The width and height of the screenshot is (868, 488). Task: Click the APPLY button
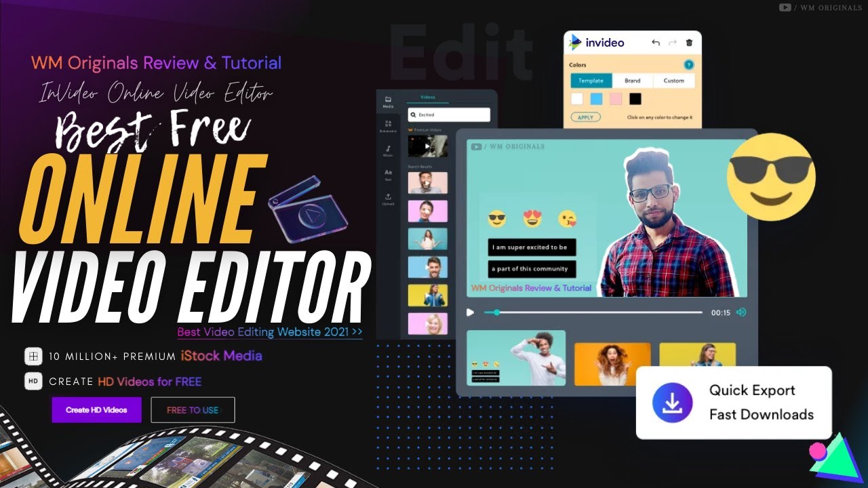(585, 117)
